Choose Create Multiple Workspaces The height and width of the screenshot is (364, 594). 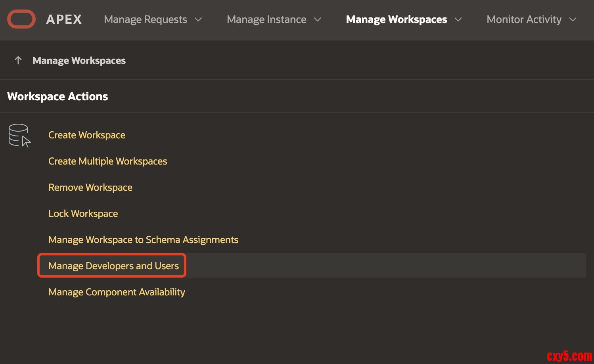[107, 161]
